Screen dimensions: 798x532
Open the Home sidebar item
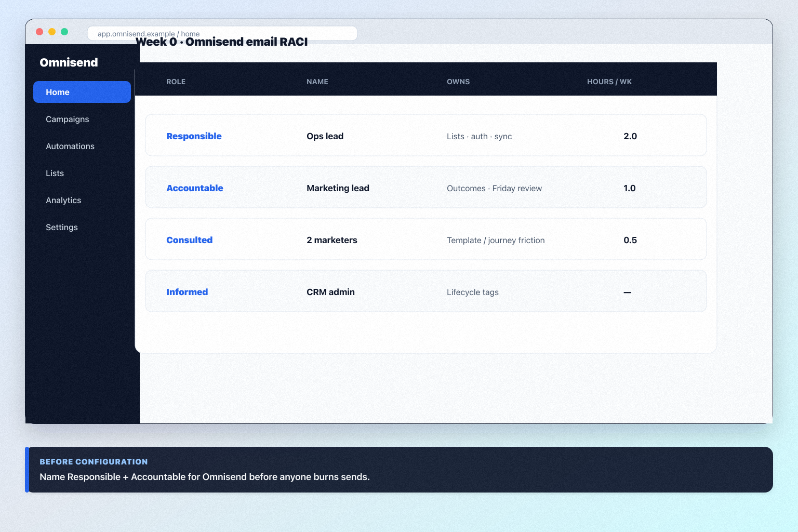point(82,92)
